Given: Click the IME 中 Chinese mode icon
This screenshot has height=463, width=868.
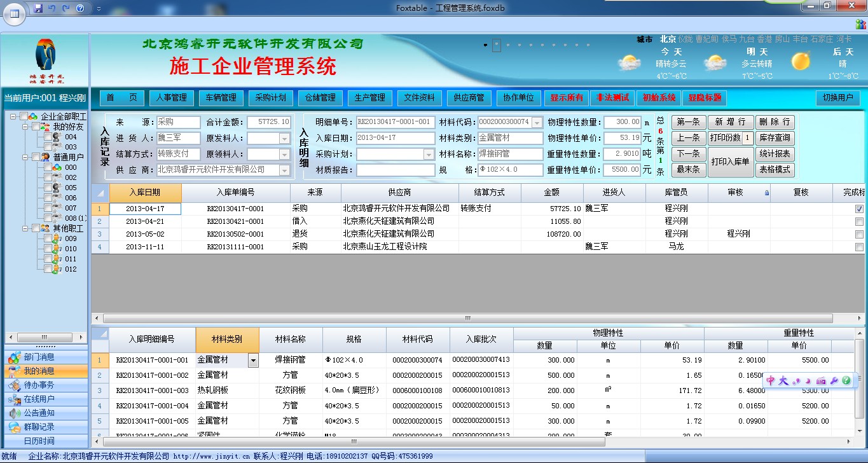Looking at the screenshot, I should pyautogui.click(x=771, y=380).
